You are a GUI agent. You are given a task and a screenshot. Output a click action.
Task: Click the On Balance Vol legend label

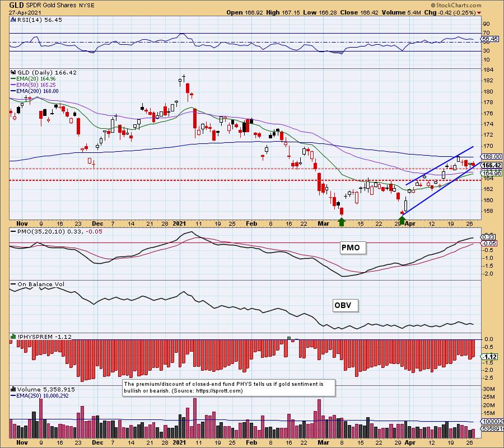pyautogui.click(x=41, y=284)
